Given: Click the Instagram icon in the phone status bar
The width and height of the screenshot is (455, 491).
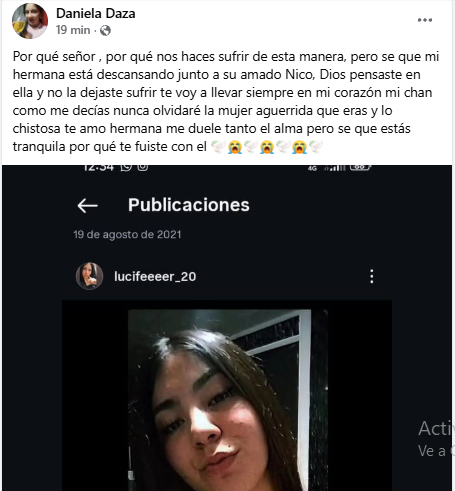Looking at the screenshot, I should pyautogui.click(x=143, y=167).
